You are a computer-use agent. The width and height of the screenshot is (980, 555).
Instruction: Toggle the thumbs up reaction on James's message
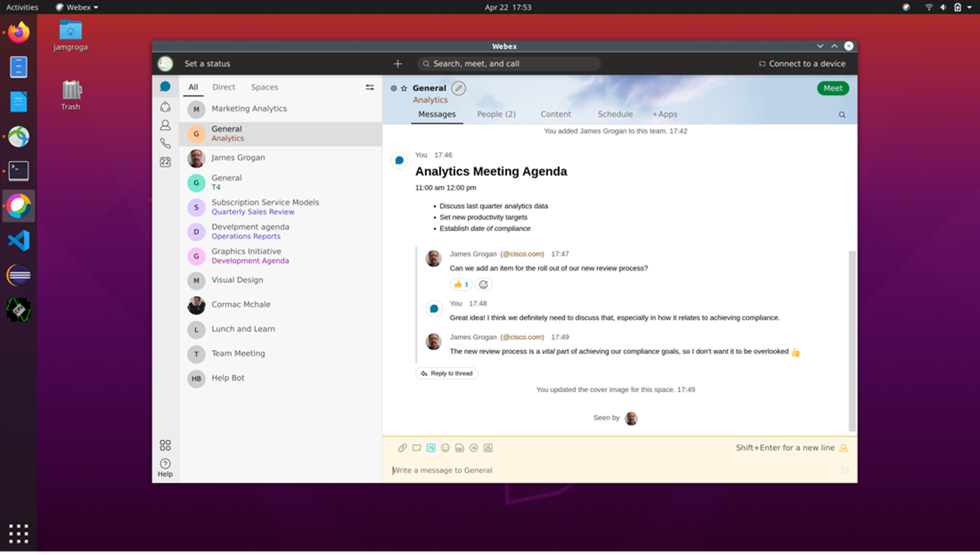[x=461, y=284]
